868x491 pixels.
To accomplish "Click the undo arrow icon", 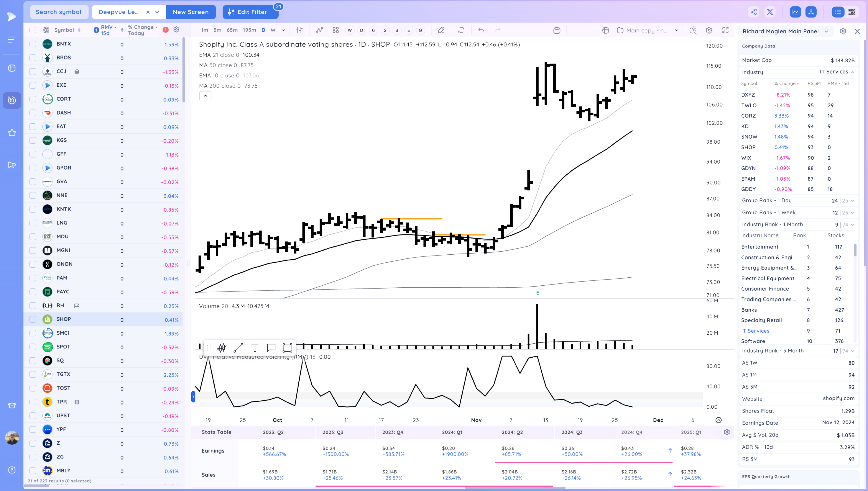I will tap(481, 30).
